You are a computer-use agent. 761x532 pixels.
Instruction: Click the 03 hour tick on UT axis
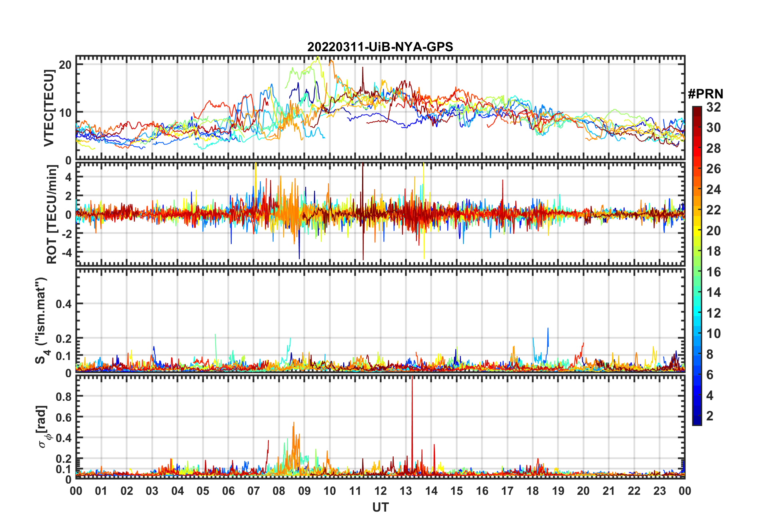point(152,491)
